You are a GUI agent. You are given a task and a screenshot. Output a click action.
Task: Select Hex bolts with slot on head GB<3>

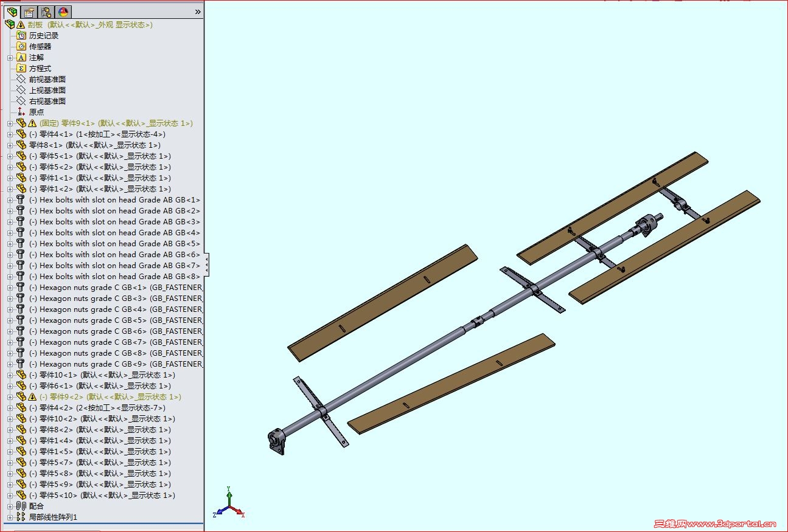tap(115, 221)
